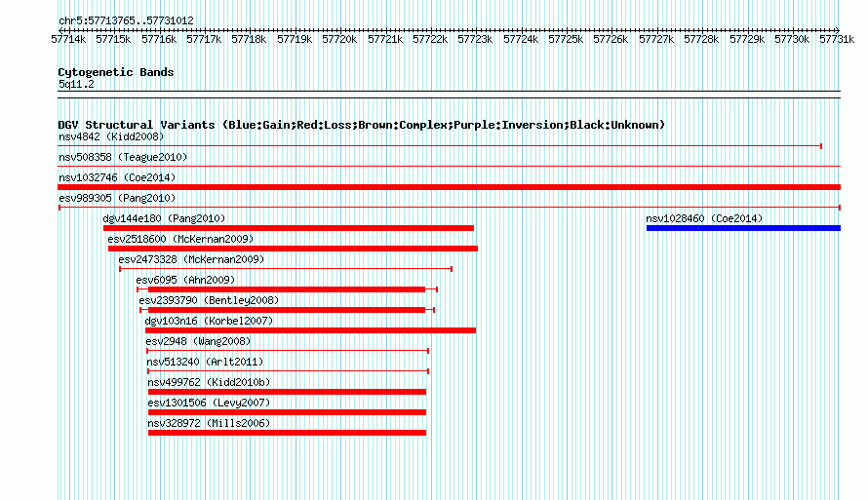Click the 57716k ruler tick label
The width and height of the screenshot is (868, 500).
pos(159,39)
